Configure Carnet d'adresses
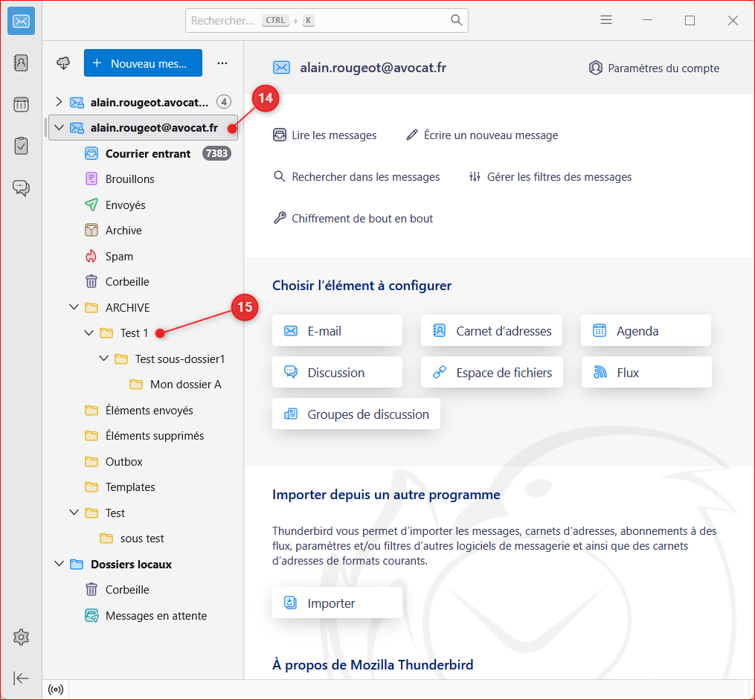 click(492, 331)
